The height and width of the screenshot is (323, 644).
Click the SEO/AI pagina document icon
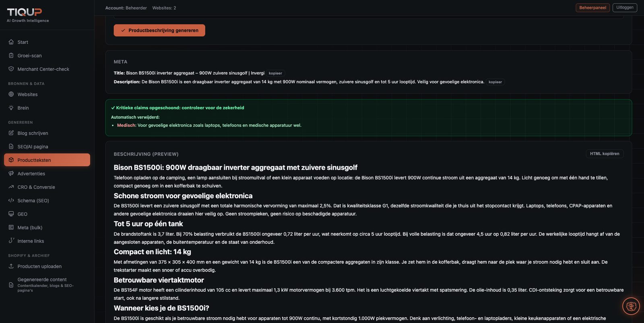tap(11, 146)
